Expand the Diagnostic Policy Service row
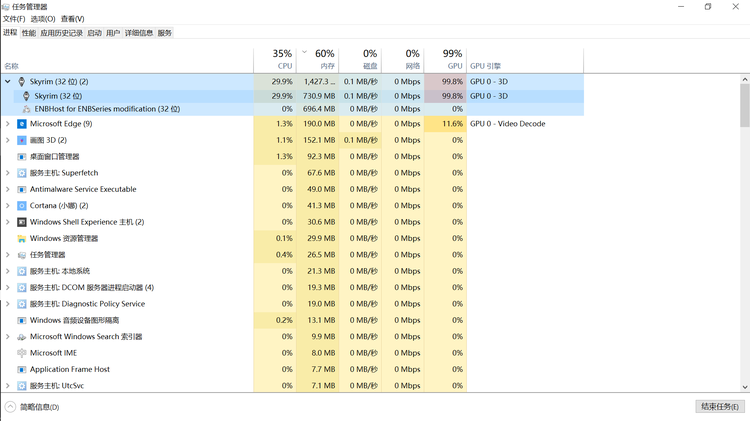 coord(8,304)
